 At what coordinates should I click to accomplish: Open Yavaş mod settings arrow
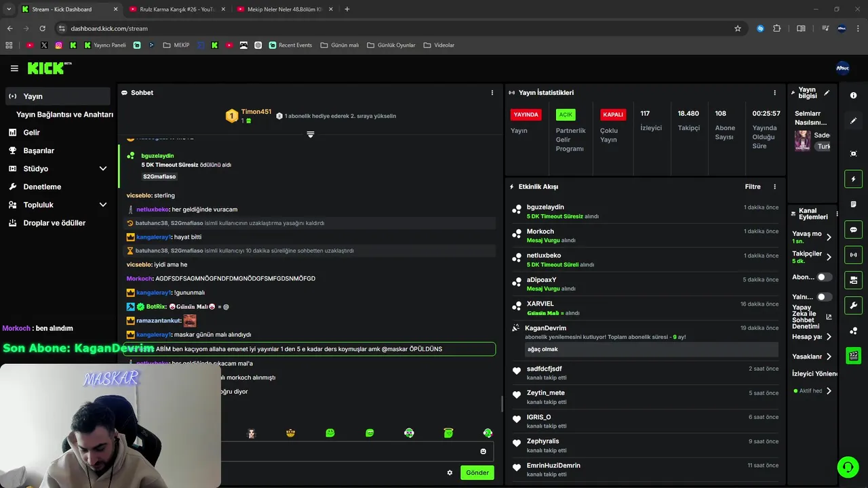click(x=829, y=237)
